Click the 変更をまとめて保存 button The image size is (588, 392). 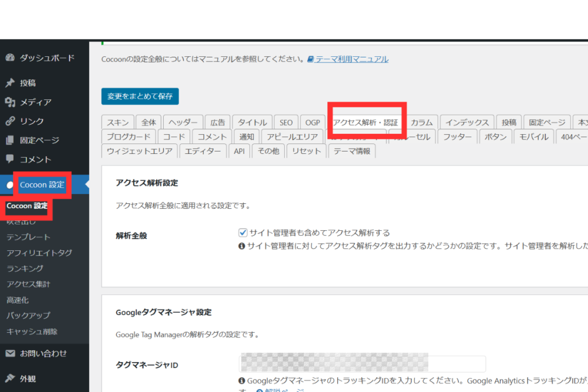pyautogui.click(x=140, y=96)
